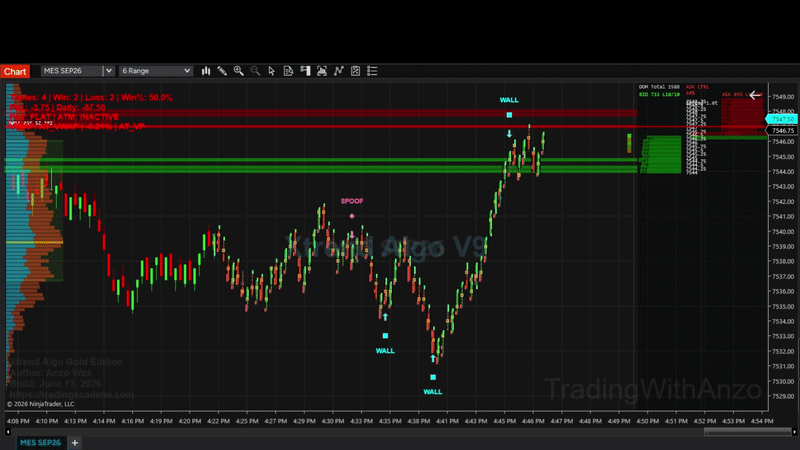Click the lowest WALL label
The height and width of the screenshot is (450, 800).
(x=433, y=392)
